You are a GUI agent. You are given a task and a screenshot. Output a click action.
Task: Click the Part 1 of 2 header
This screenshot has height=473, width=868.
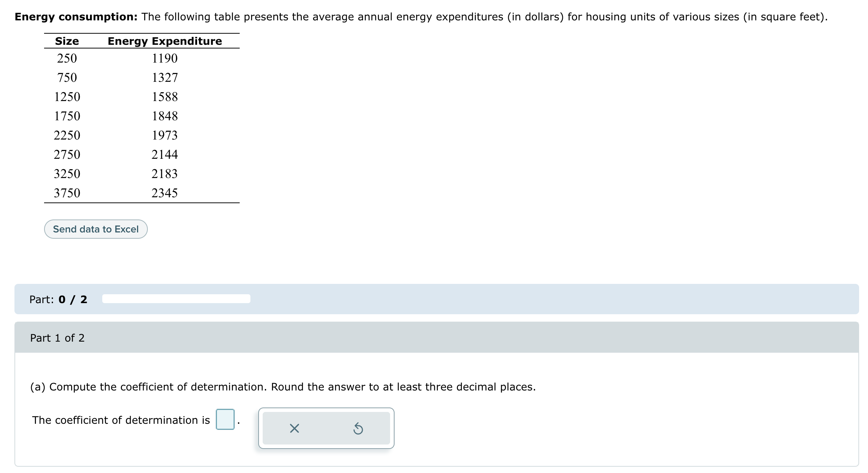coord(57,338)
